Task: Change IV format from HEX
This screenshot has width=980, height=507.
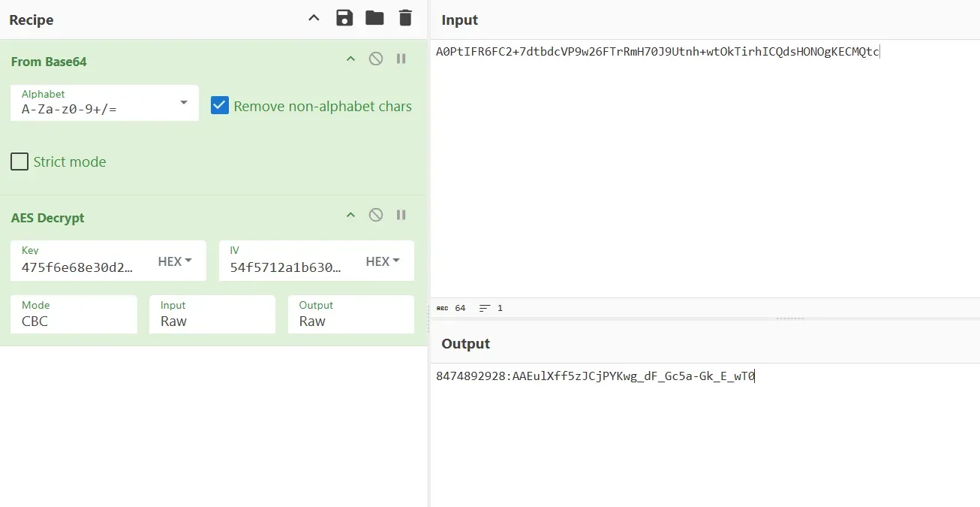Action: click(x=383, y=261)
